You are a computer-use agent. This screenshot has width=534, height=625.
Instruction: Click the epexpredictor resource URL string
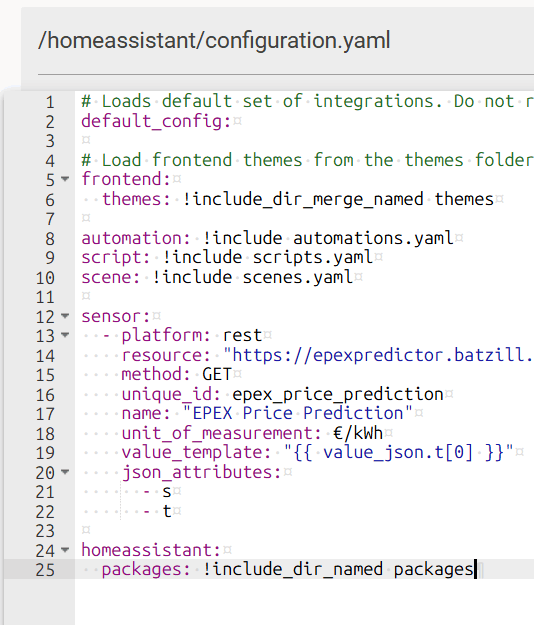pos(378,355)
